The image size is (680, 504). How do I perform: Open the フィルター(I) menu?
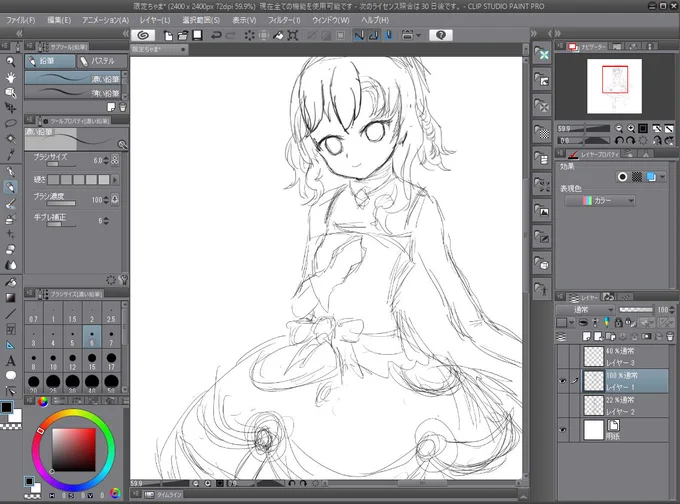point(284,20)
